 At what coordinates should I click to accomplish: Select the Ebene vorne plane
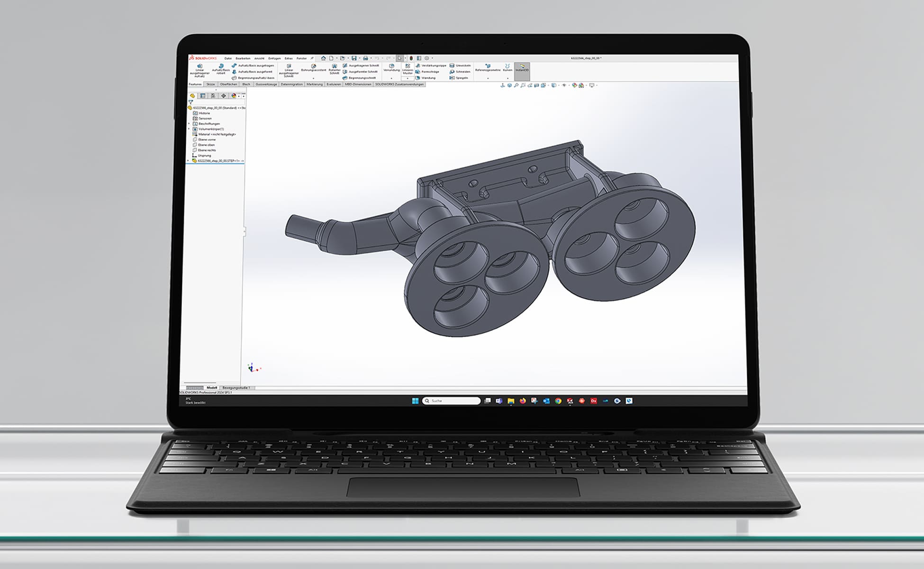point(204,139)
